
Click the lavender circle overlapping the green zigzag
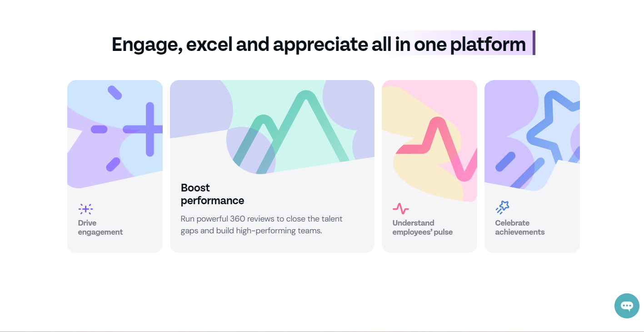(251, 151)
